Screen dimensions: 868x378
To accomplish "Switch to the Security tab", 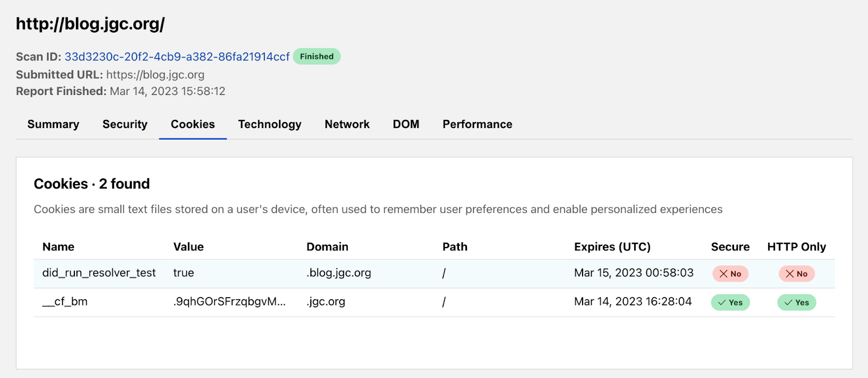I will [125, 124].
